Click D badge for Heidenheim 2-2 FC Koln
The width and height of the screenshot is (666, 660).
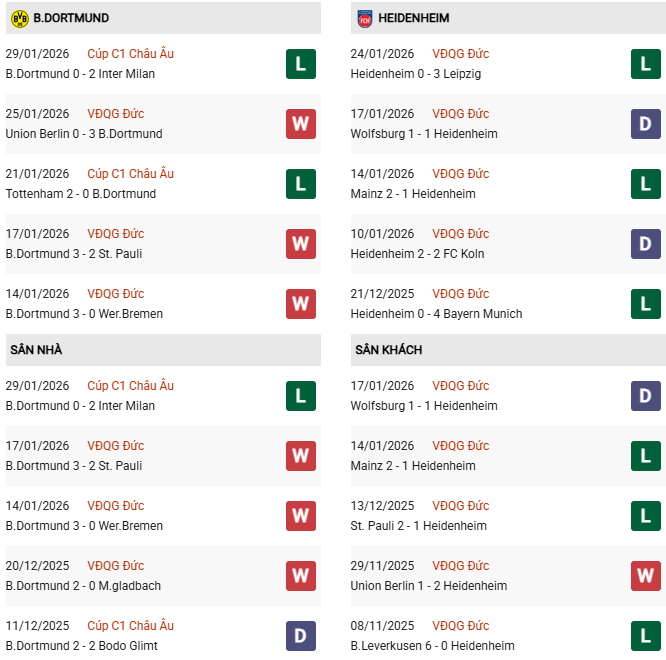(x=646, y=244)
